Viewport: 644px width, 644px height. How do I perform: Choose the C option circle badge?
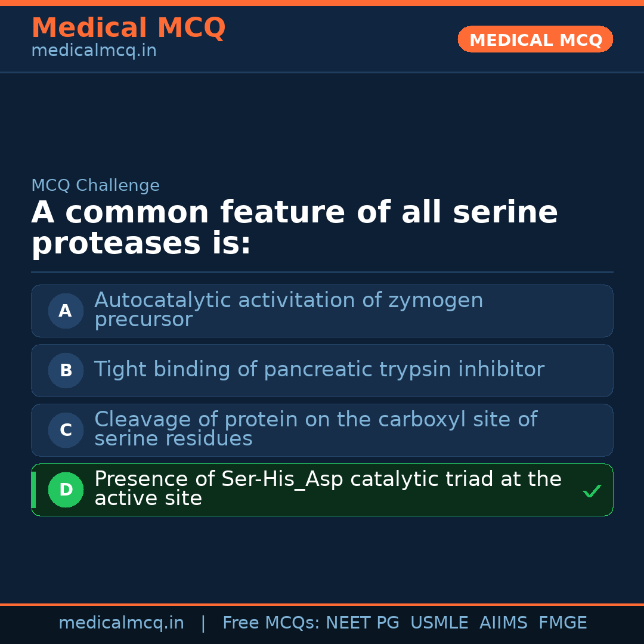pos(66,430)
